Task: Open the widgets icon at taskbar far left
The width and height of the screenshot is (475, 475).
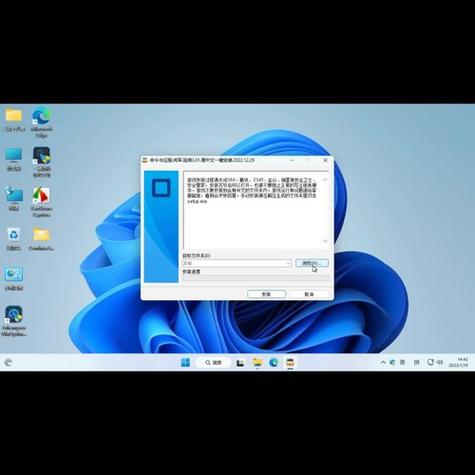Action: point(8,362)
